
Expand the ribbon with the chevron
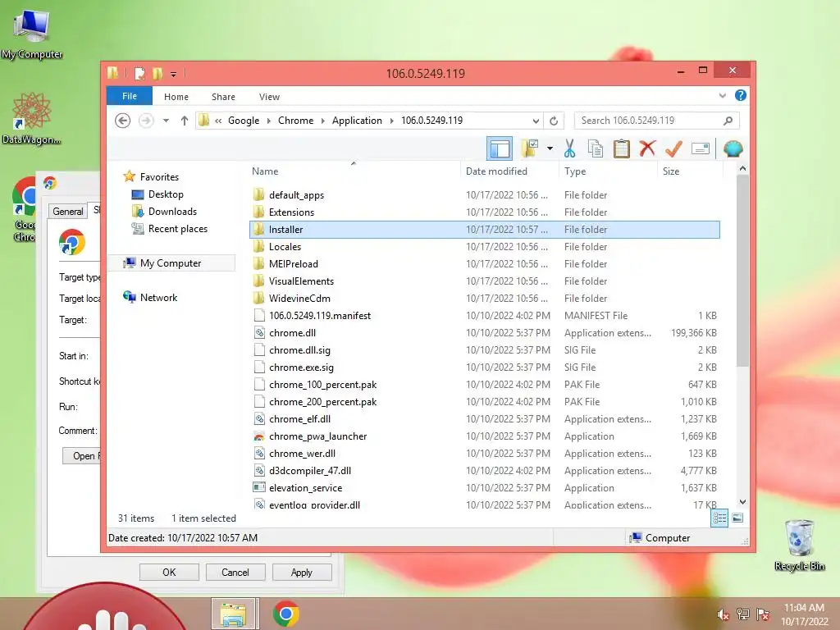[722, 96]
